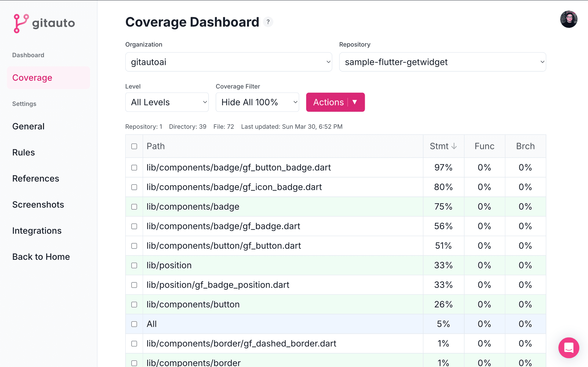Select the lib/position row checkbox

tap(134, 265)
